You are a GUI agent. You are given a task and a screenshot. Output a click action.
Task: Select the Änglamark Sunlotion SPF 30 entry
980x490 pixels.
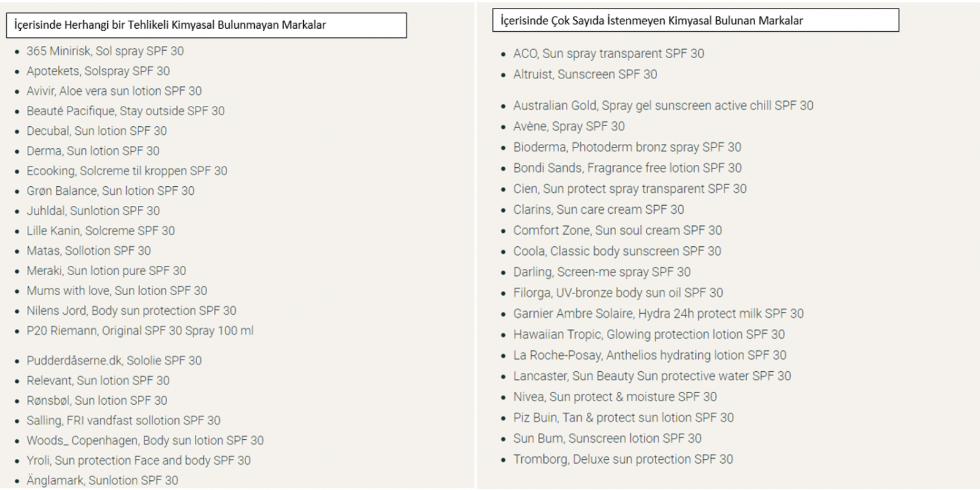click(x=102, y=481)
